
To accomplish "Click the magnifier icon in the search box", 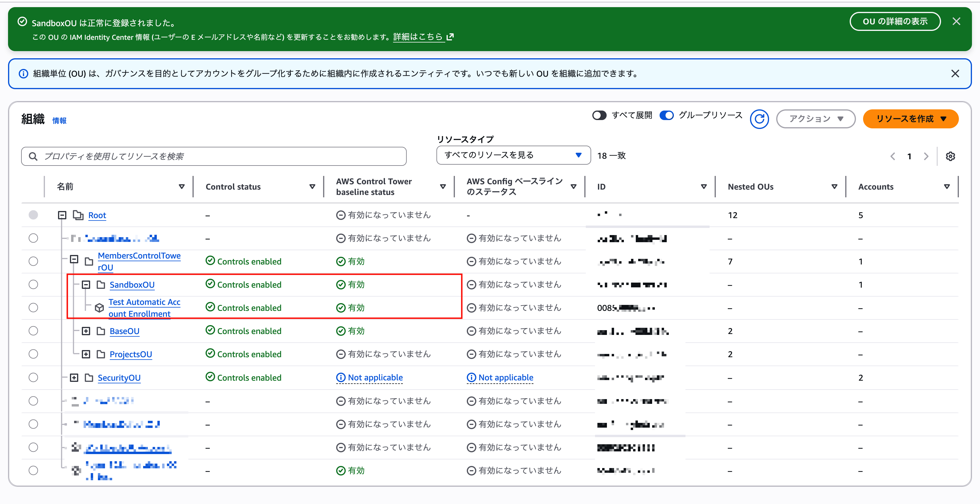I will (33, 156).
